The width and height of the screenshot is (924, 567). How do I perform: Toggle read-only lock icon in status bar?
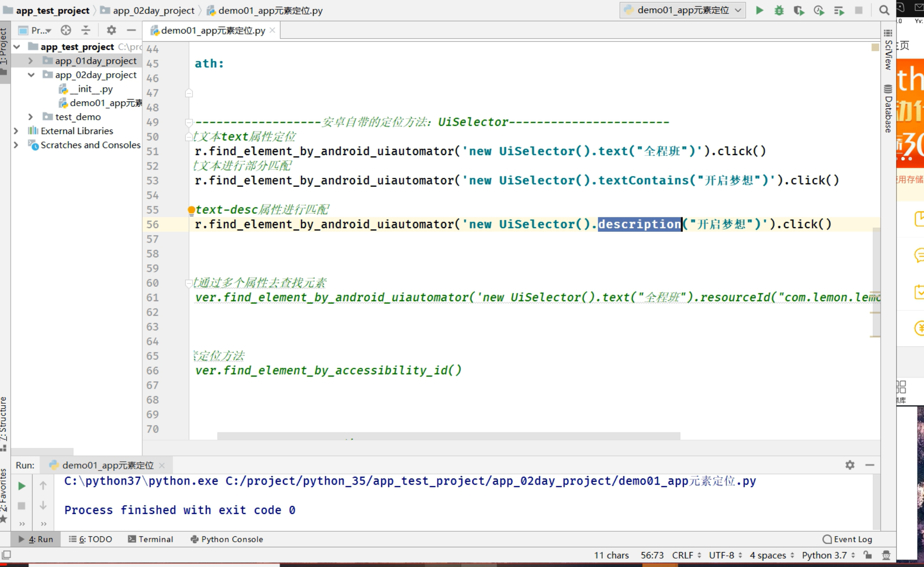867,555
